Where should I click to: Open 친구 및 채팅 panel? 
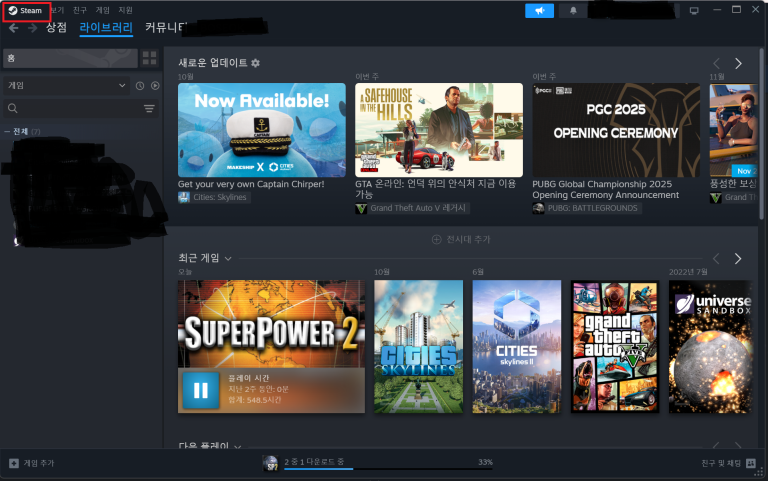click(x=728, y=463)
